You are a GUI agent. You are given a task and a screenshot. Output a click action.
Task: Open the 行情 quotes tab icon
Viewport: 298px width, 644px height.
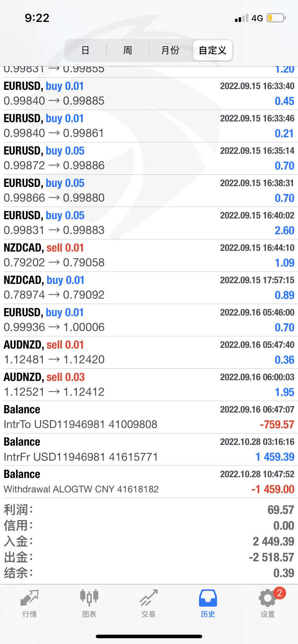(29, 599)
